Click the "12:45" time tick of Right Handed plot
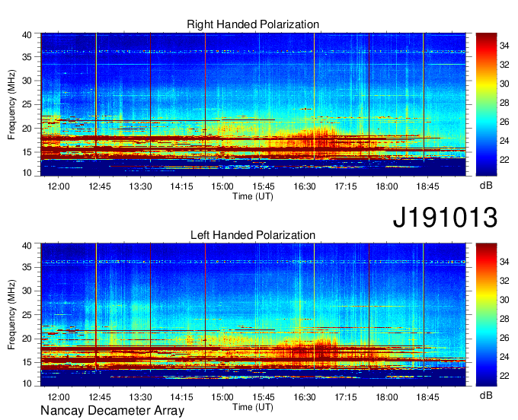518x420 pixels. (x=100, y=186)
